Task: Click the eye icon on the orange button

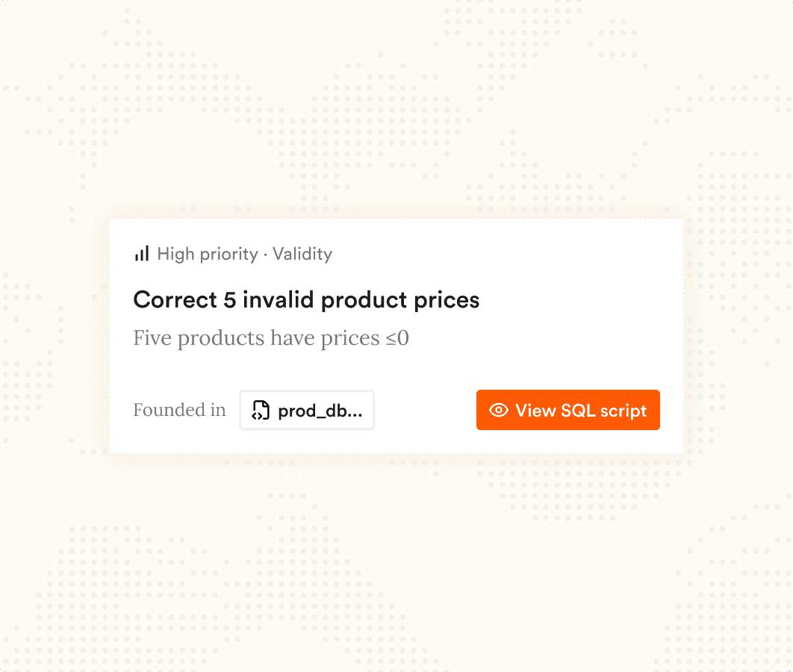Action: pos(498,410)
